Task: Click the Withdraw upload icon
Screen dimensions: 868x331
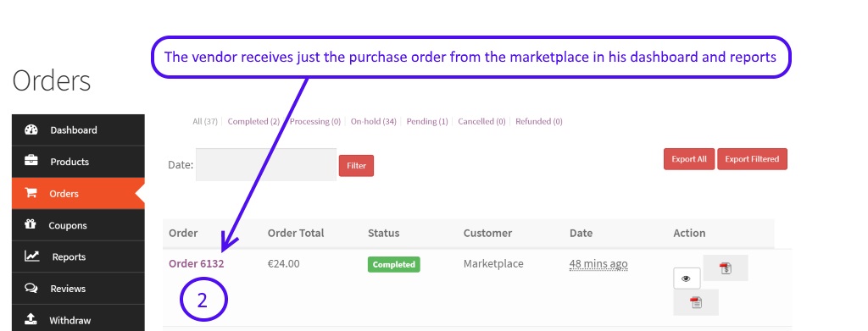Action: coord(31,319)
